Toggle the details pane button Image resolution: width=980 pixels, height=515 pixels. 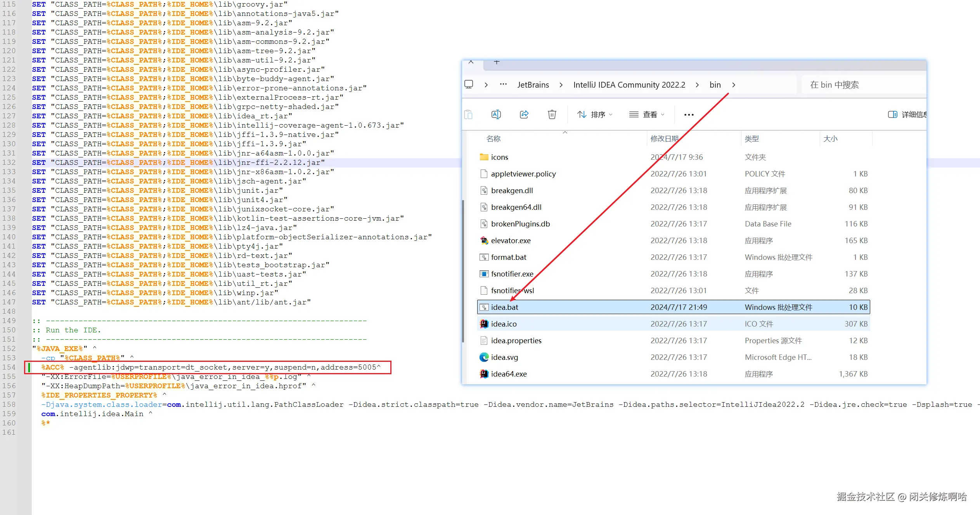pyautogui.click(x=893, y=114)
